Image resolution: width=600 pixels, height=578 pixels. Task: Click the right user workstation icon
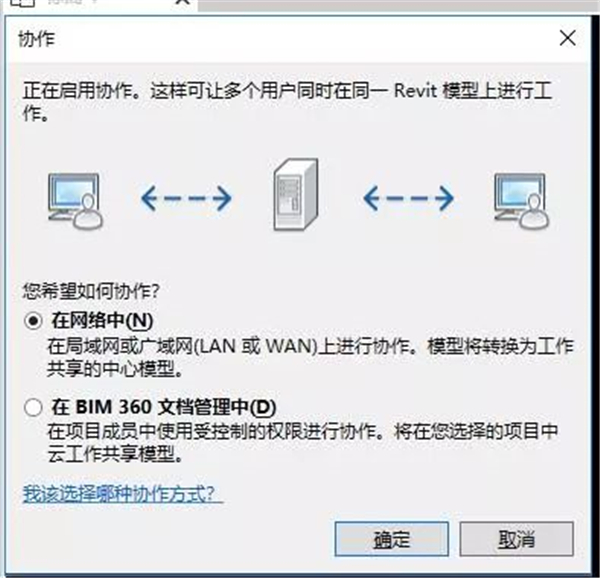coord(521,201)
